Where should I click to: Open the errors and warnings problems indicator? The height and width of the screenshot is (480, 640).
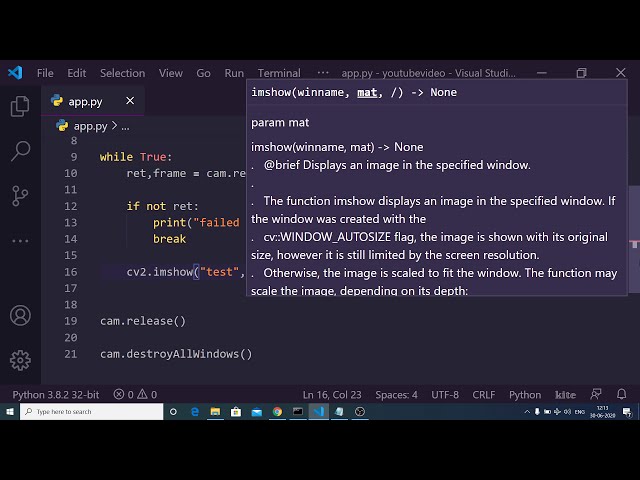tap(135, 395)
